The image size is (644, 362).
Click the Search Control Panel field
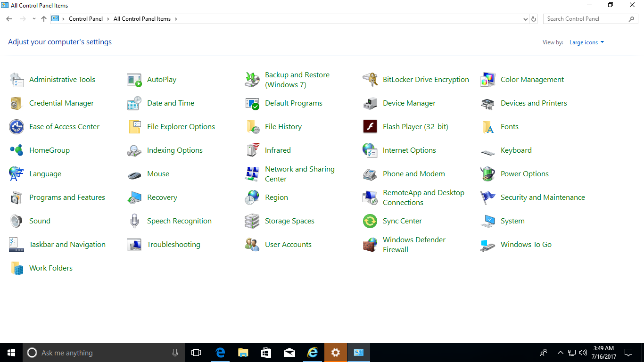pyautogui.click(x=591, y=19)
